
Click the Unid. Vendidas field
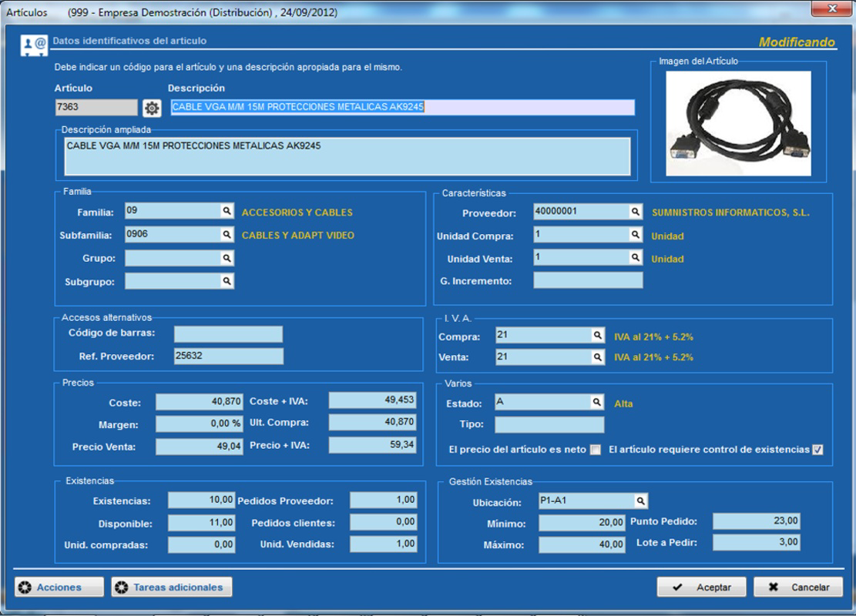click(x=383, y=544)
